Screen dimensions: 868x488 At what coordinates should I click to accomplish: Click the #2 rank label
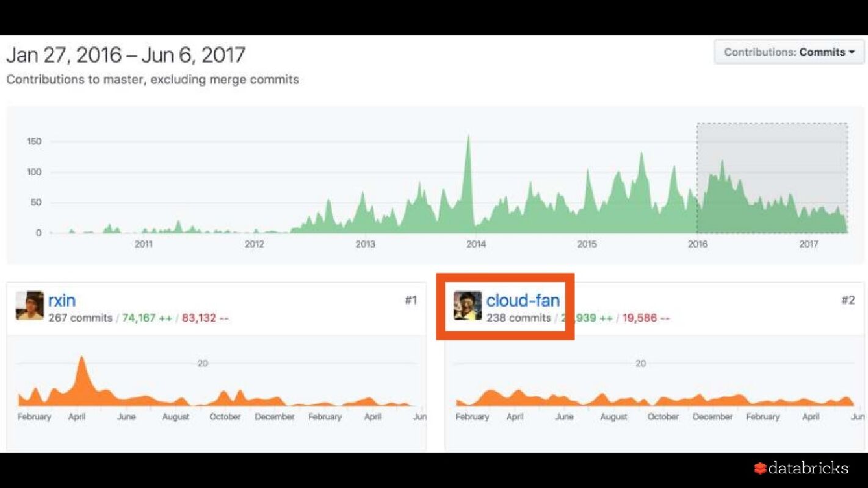[848, 300]
